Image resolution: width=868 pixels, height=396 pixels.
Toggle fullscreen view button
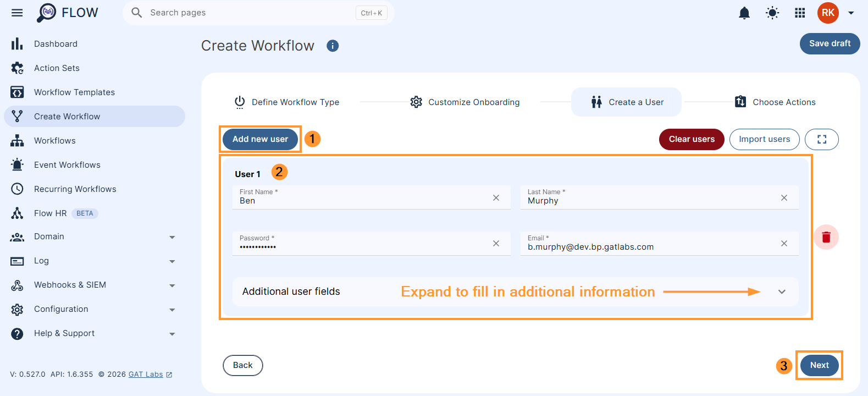point(821,139)
